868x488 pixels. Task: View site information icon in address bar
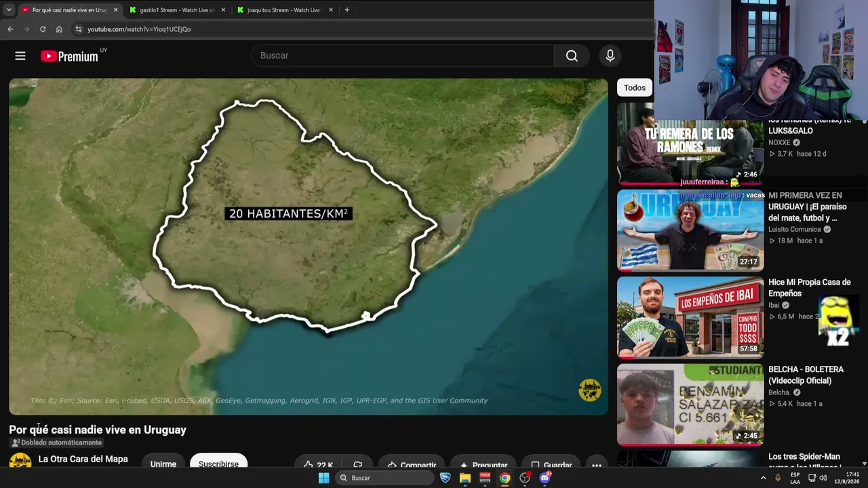pos(79,29)
